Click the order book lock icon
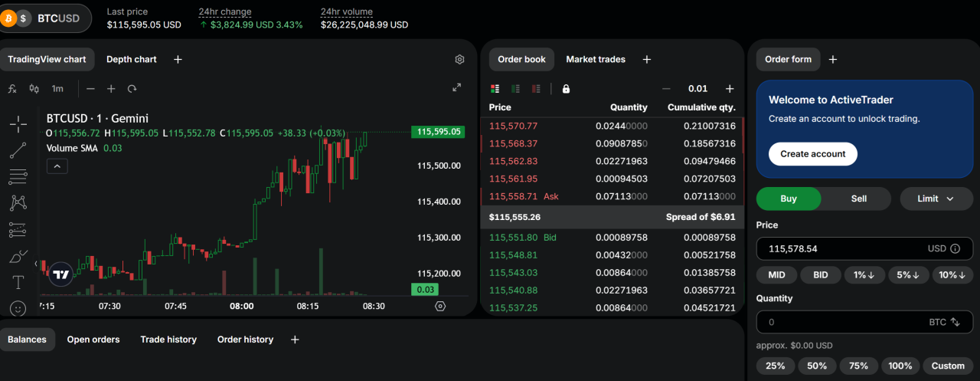Viewport: 980px width, 381px height. pos(566,89)
